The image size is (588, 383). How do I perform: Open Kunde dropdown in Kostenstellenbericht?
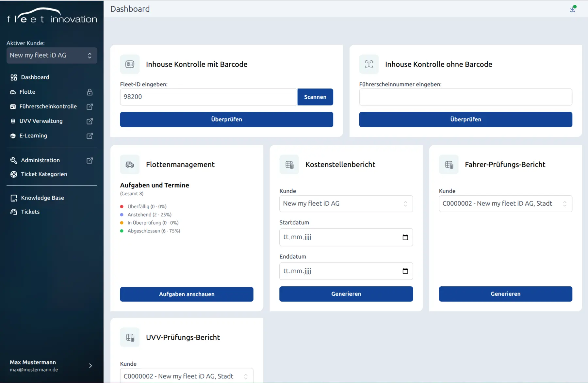(346, 204)
